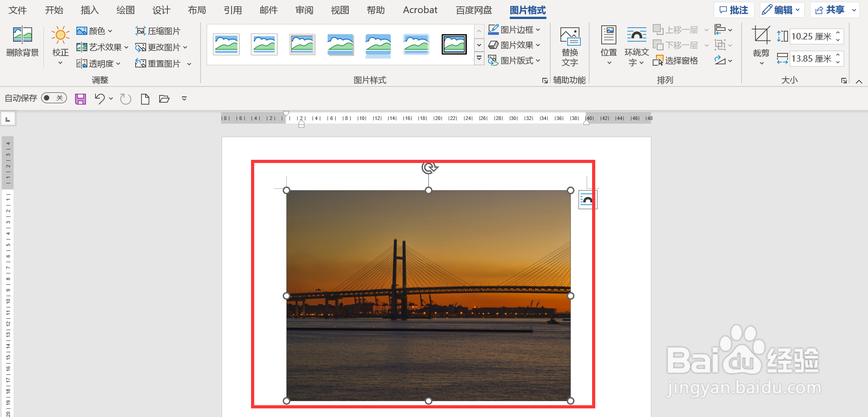The height and width of the screenshot is (417, 868).
Task: Click the undo icon
Action: click(100, 99)
